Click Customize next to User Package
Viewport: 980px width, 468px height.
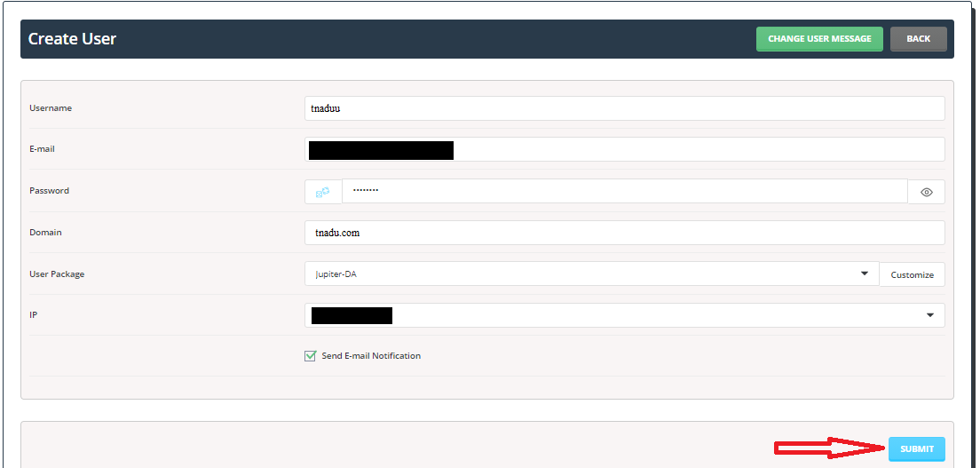tap(912, 274)
